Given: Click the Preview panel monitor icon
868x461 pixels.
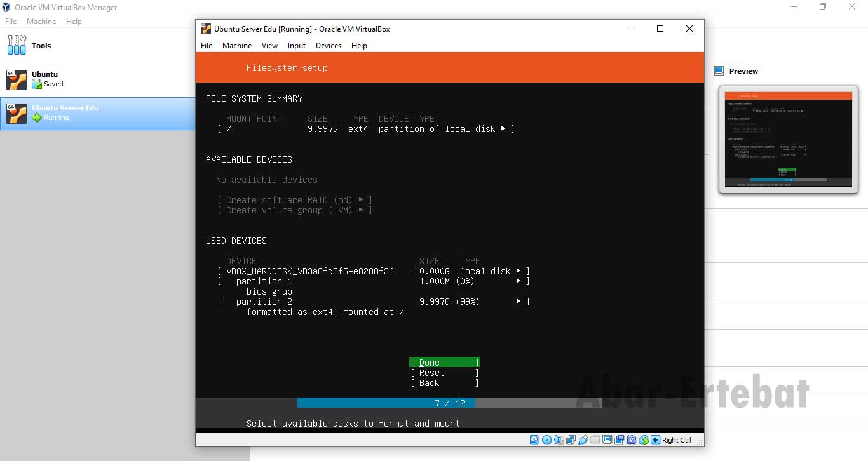Looking at the screenshot, I should [x=719, y=71].
